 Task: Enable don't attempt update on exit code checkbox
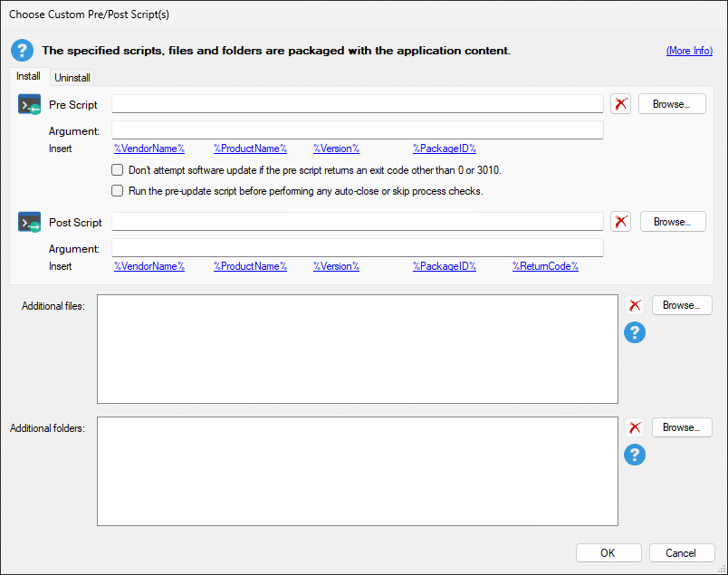coord(117,170)
